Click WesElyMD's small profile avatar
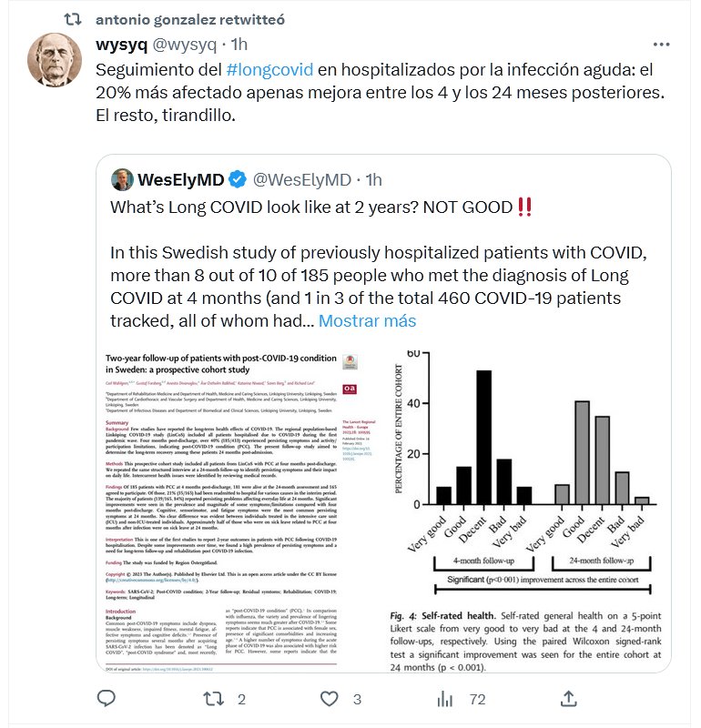This screenshot has height=728, width=701. (123, 178)
